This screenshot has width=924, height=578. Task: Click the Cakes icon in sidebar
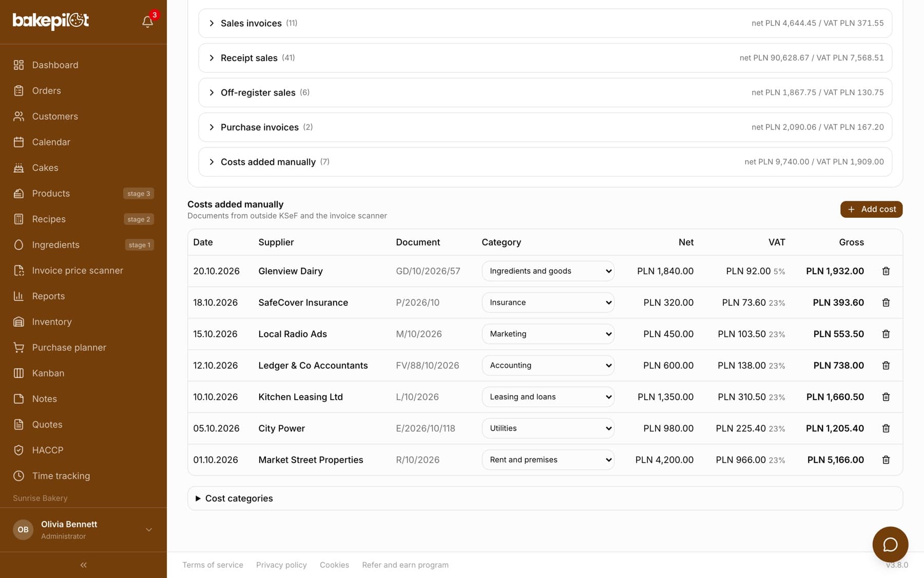point(18,167)
